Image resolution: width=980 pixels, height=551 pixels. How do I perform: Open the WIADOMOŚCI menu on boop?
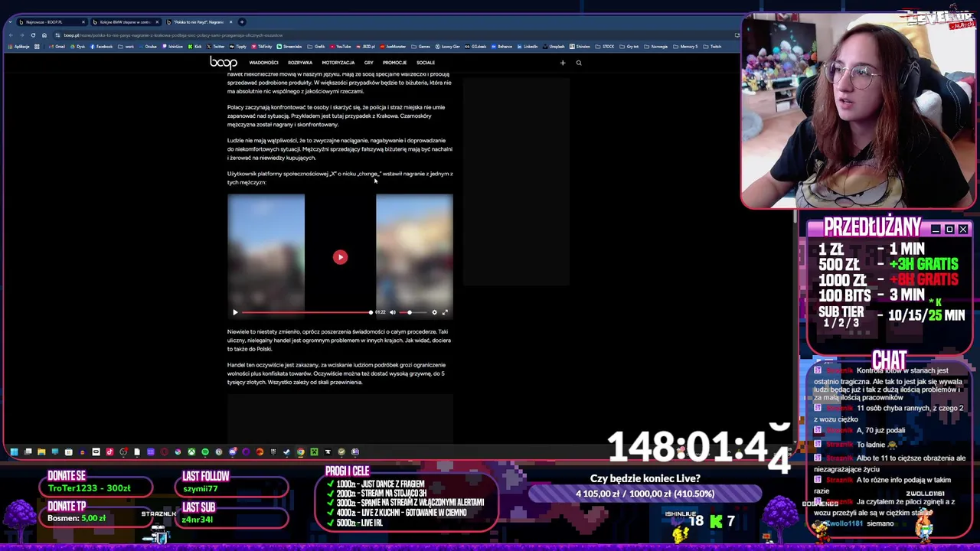(x=263, y=63)
